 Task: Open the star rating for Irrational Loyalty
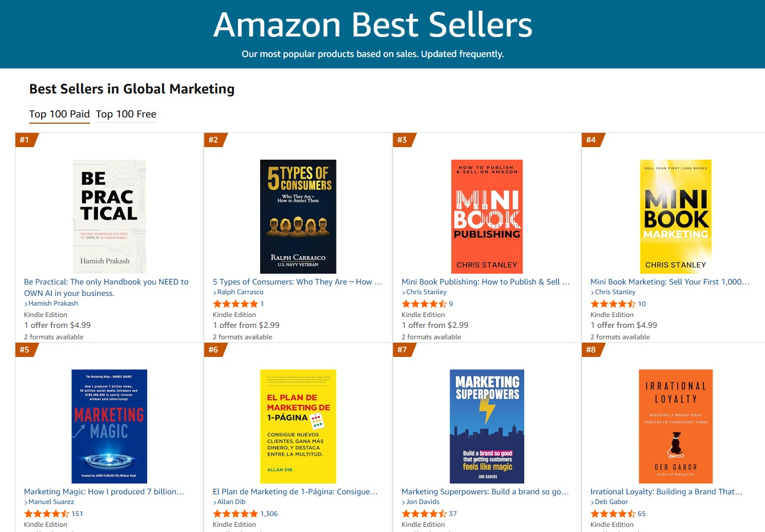[612, 513]
